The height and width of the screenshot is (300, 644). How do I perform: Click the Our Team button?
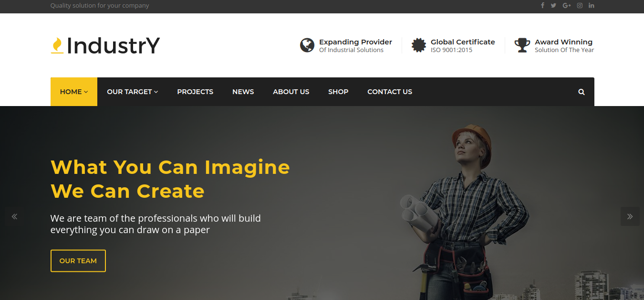tap(78, 261)
